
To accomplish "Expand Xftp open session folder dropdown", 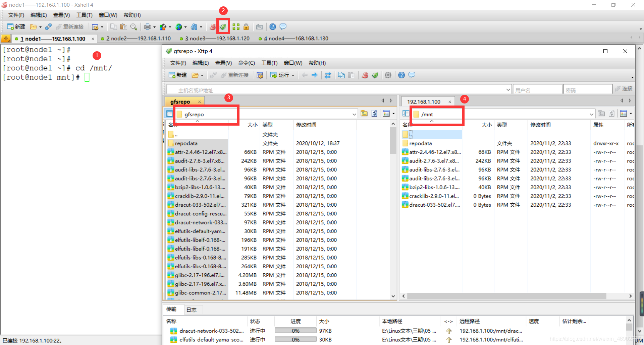I will tap(202, 75).
